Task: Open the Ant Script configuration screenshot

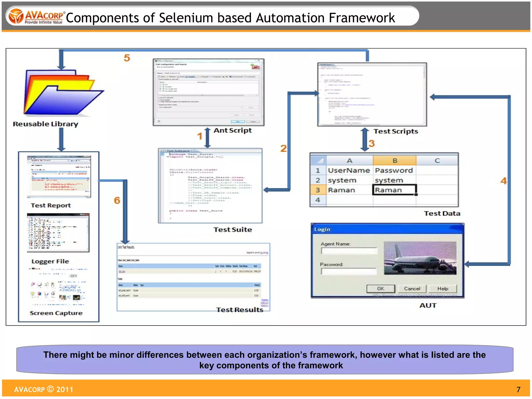Action: [x=209, y=92]
